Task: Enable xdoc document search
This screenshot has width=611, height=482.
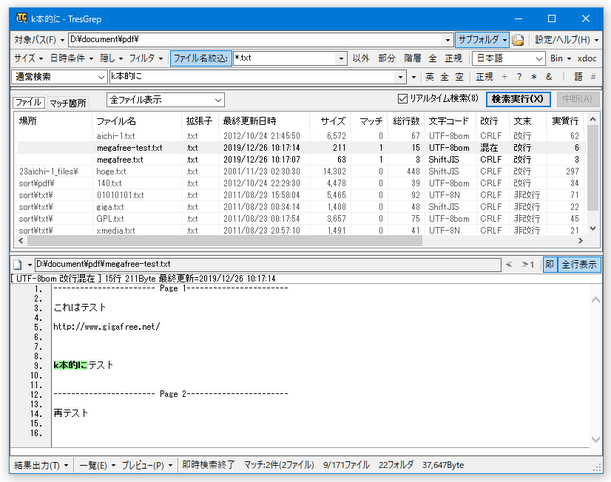Action: pyautogui.click(x=587, y=58)
